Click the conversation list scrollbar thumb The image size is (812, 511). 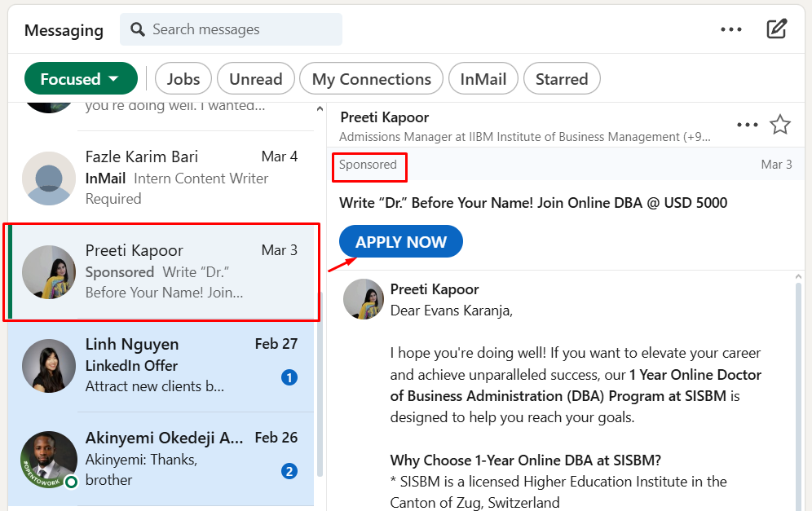click(320, 384)
